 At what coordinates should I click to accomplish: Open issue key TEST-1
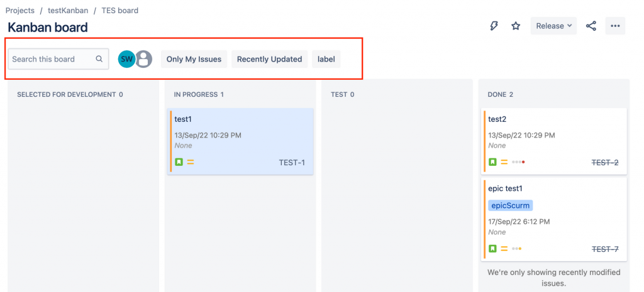pyautogui.click(x=292, y=163)
